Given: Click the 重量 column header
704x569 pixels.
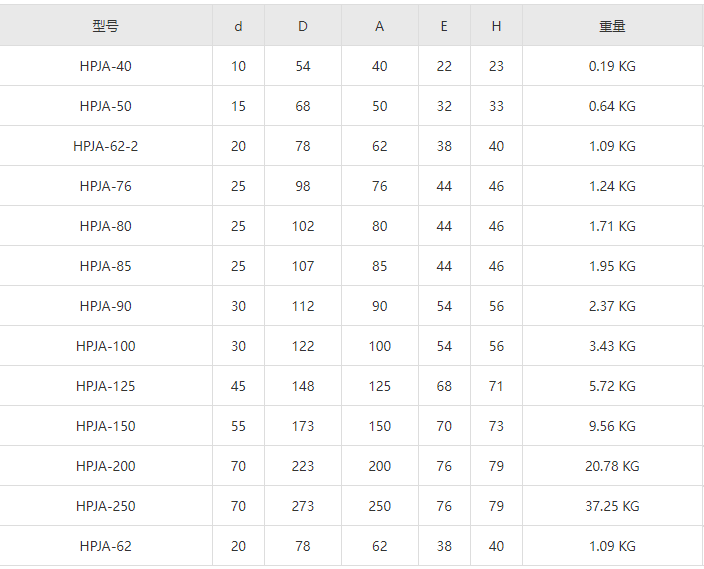Looking at the screenshot, I should [612, 26].
